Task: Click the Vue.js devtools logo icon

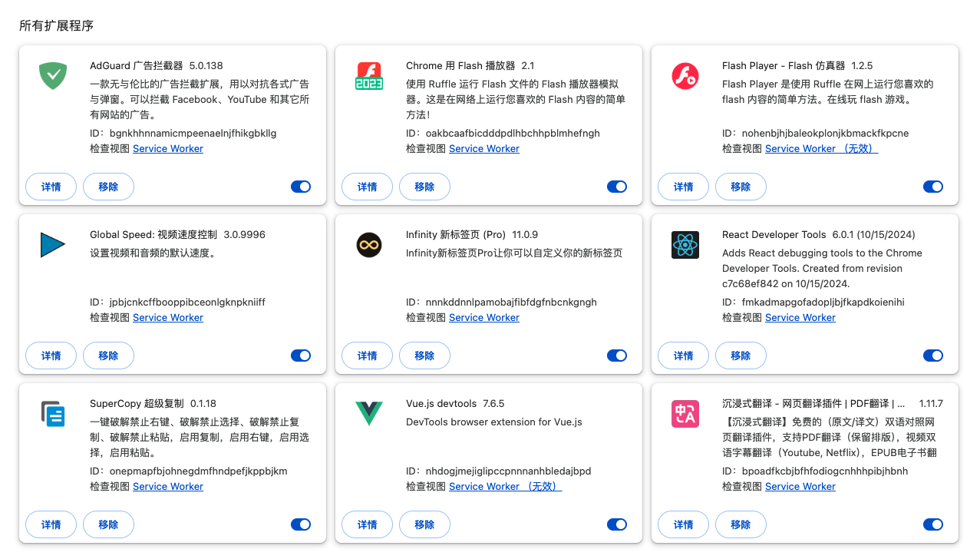Action: pos(369,414)
